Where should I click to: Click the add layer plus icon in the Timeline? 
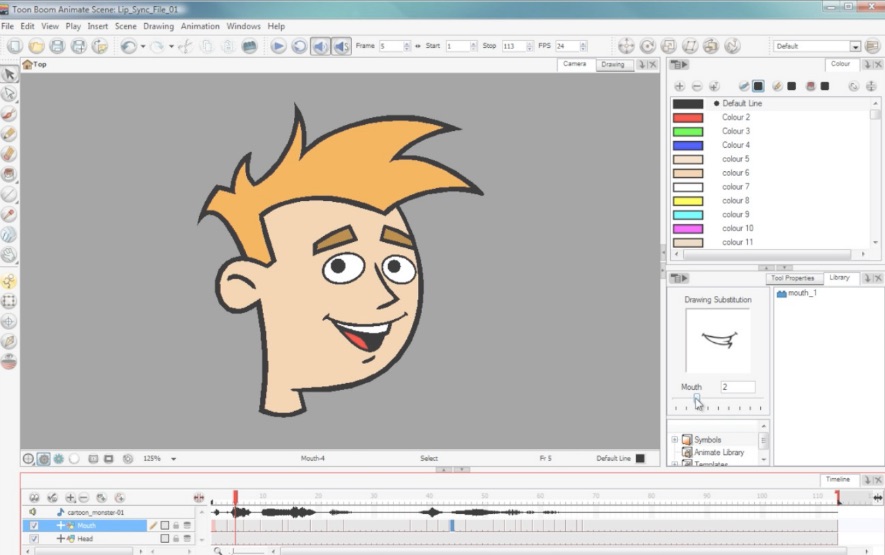(70, 497)
